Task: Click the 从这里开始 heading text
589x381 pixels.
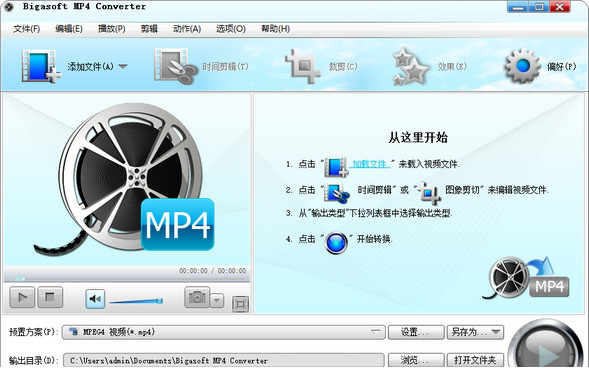Action: click(x=418, y=138)
